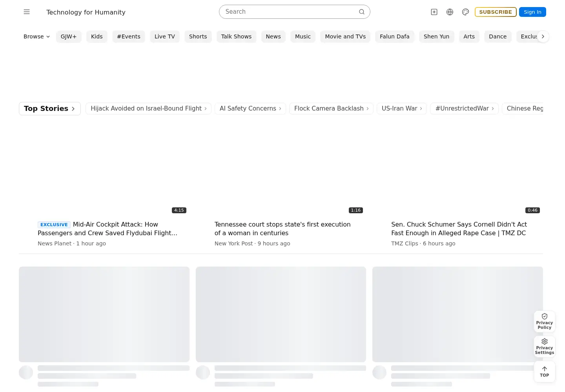Open the theme palette icon
The image size is (565, 392).
tap(465, 12)
